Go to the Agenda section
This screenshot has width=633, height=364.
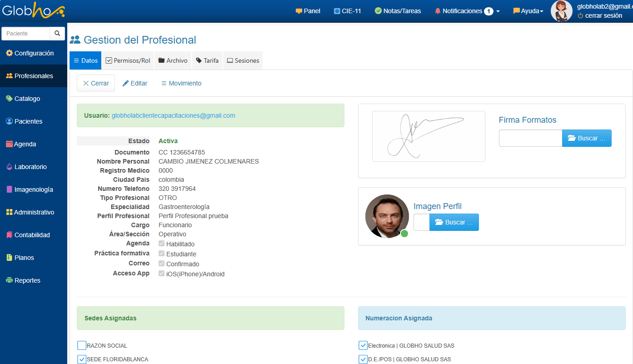tap(25, 144)
